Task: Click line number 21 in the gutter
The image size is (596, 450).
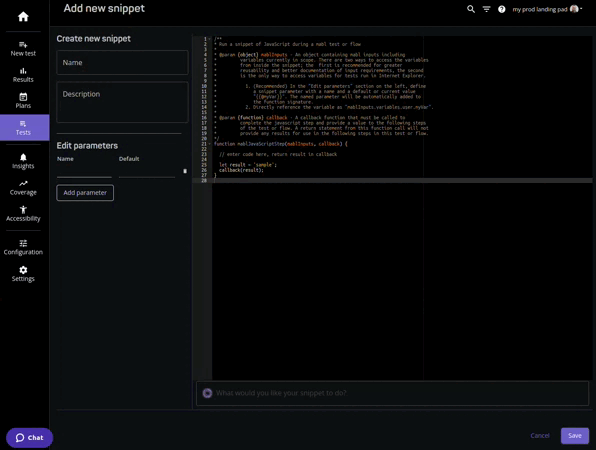Action: pyautogui.click(x=204, y=144)
